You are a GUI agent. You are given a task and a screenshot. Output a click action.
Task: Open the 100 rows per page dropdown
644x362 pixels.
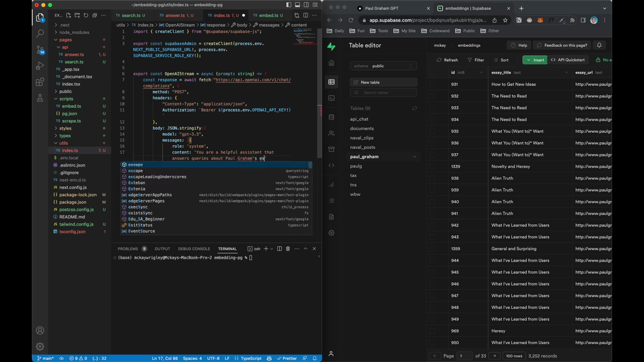(x=514, y=356)
